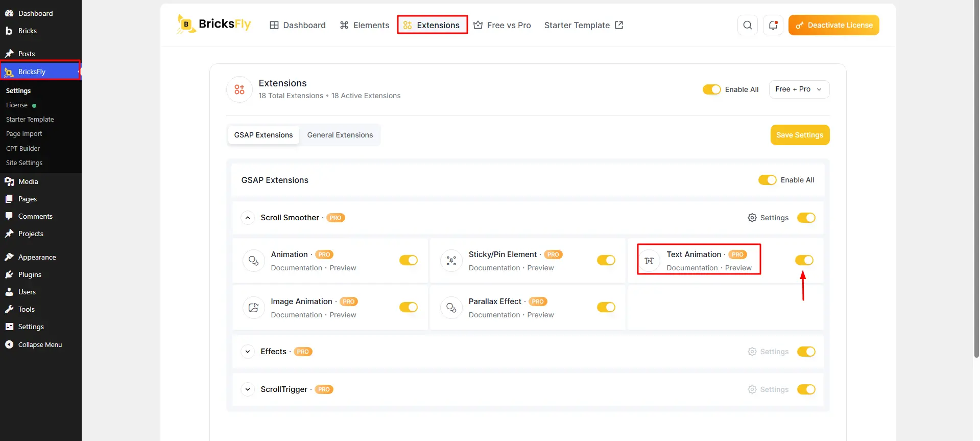980x441 pixels.
Task: Click the page vertical scrollbar
Action: [x=976, y=179]
